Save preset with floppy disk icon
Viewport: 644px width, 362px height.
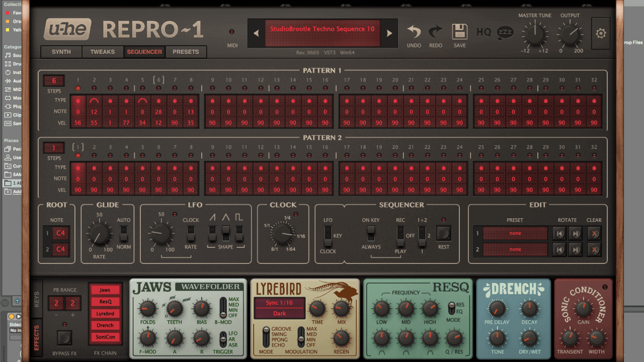459,32
